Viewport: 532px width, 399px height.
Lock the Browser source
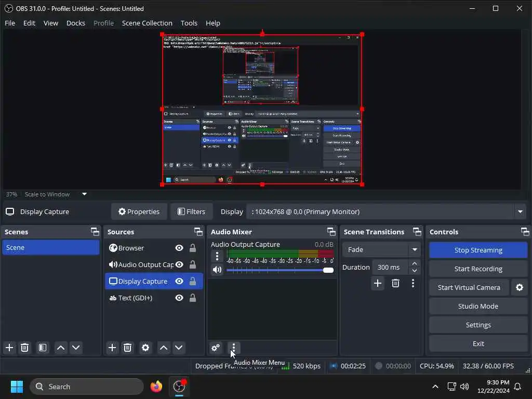(x=193, y=248)
